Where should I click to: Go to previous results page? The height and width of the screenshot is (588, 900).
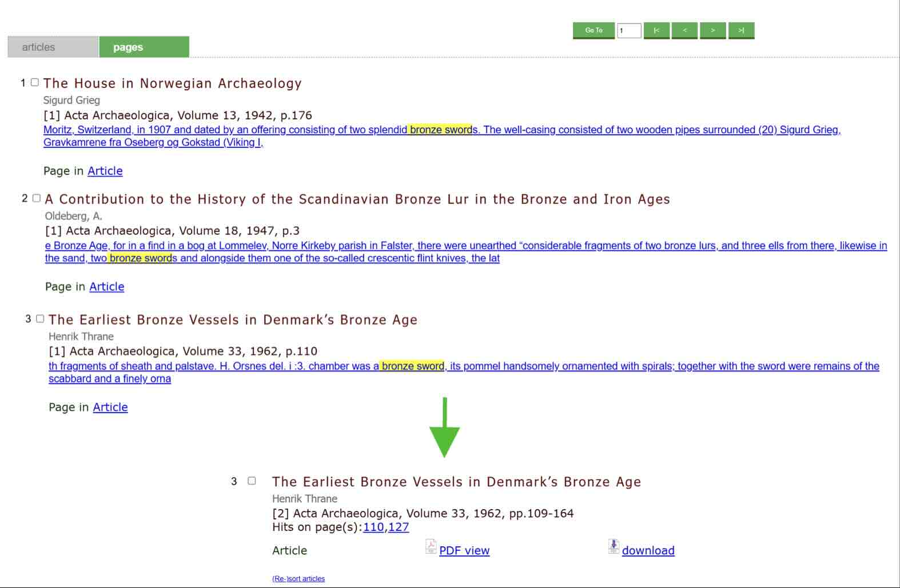pos(684,30)
